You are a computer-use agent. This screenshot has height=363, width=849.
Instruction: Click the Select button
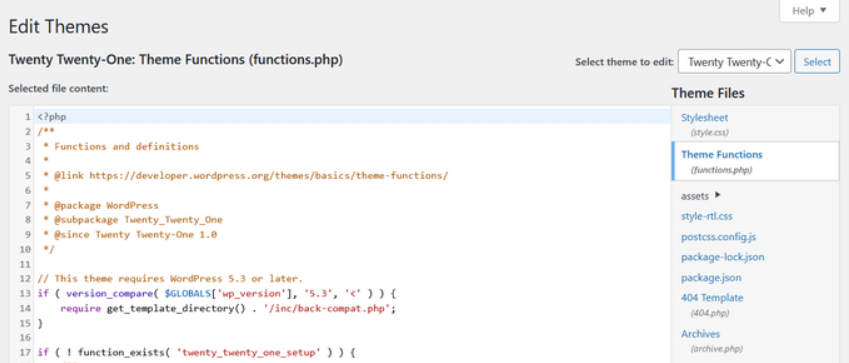tap(817, 62)
